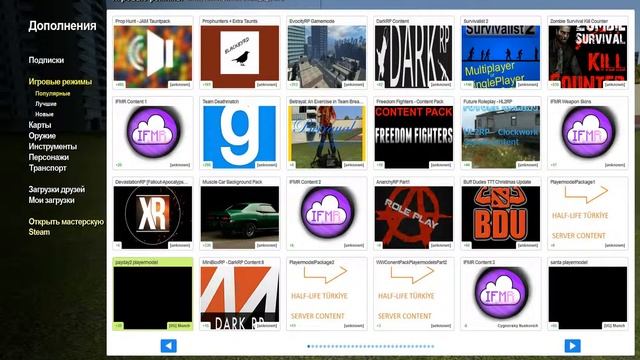Open AnarchyRP Part1 addon

[x=414, y=213]
